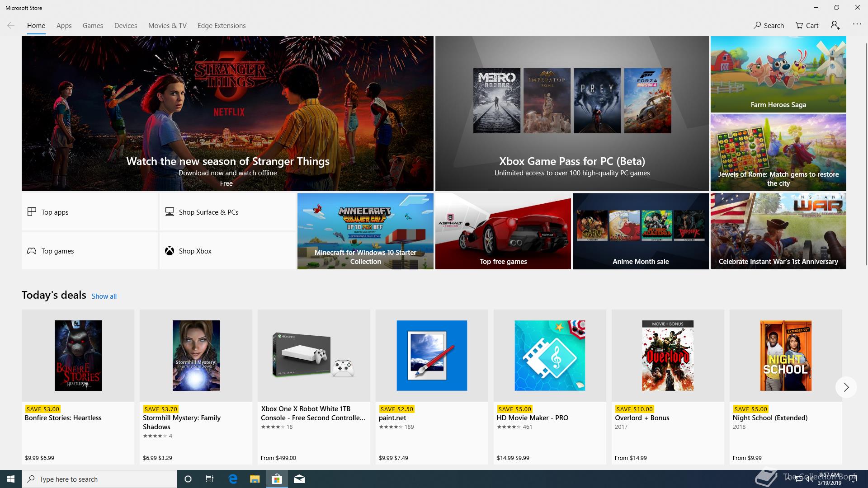Click the back arrow icon
The width and height of the screenshot is (868, 488).
point(11,25)
